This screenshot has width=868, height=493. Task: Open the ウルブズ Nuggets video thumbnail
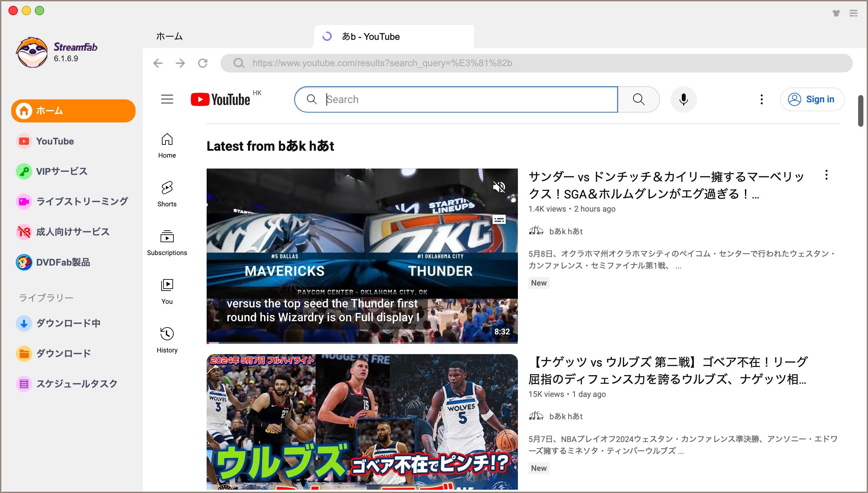pos(362,422)
